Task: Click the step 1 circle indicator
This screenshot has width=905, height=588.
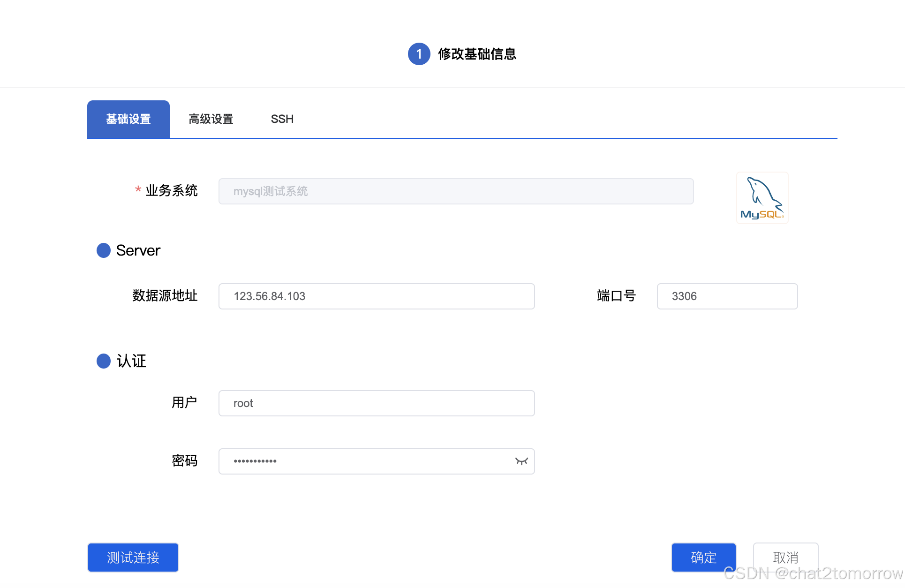Action: pos(419,54)
